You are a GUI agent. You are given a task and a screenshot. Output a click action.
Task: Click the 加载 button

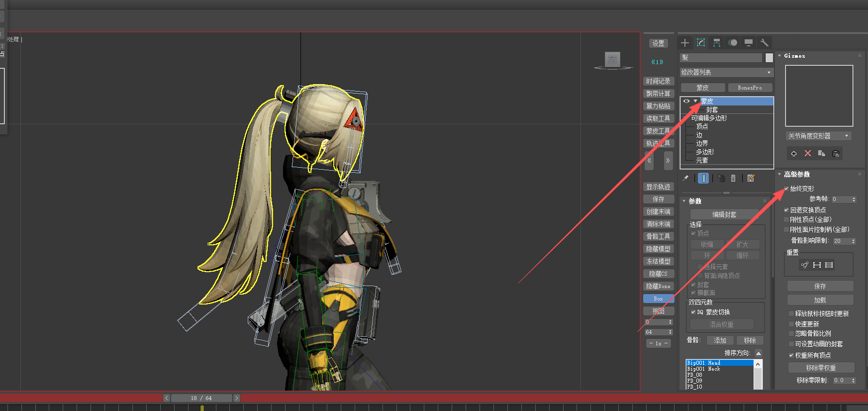point(820,300)
